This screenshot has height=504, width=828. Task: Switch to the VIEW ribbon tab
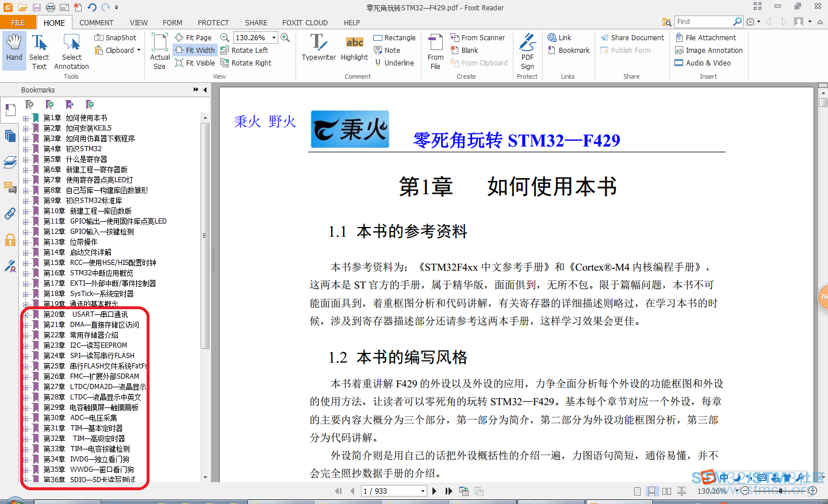139,22
